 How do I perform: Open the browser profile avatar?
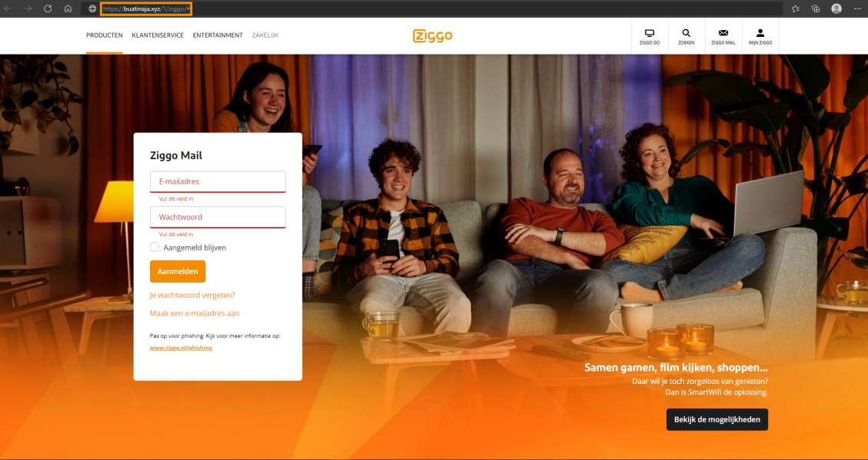(x=836, y=9)
